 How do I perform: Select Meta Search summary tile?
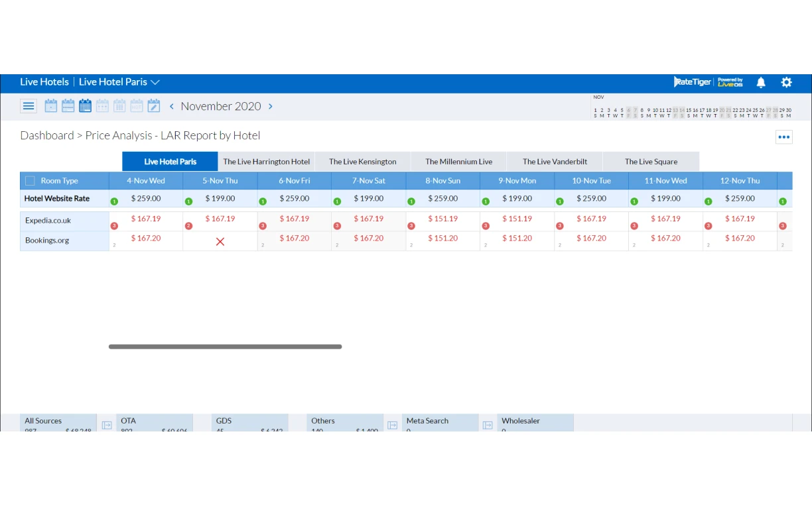[440, 423]
